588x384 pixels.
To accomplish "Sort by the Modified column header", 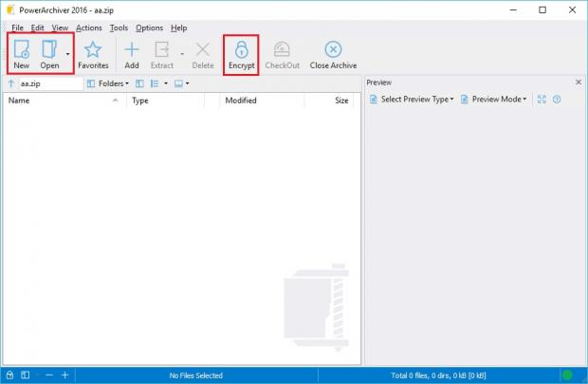I will tap(241, 100).
